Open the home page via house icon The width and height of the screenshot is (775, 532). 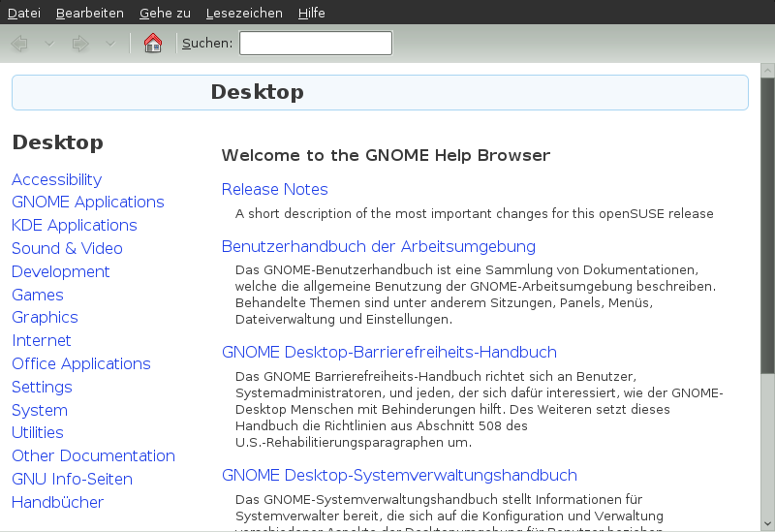[x=153, y=43]
